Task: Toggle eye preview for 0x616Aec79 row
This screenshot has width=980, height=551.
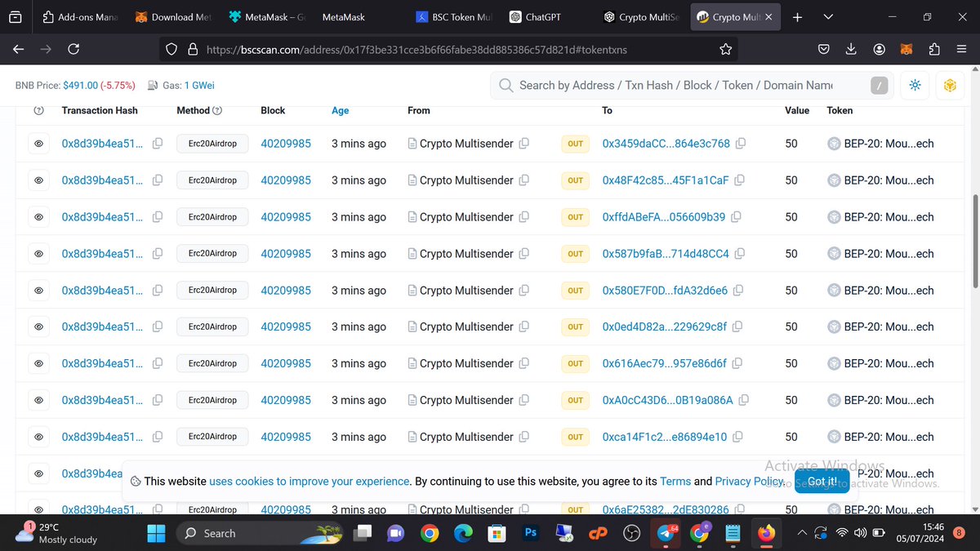Action: tap(38, 363)
